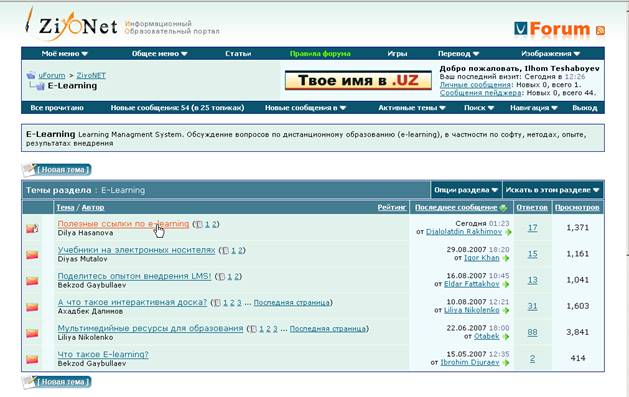Go to last post arrow by Eldar Fattakhov
The image size is (629, 397).
506,284
